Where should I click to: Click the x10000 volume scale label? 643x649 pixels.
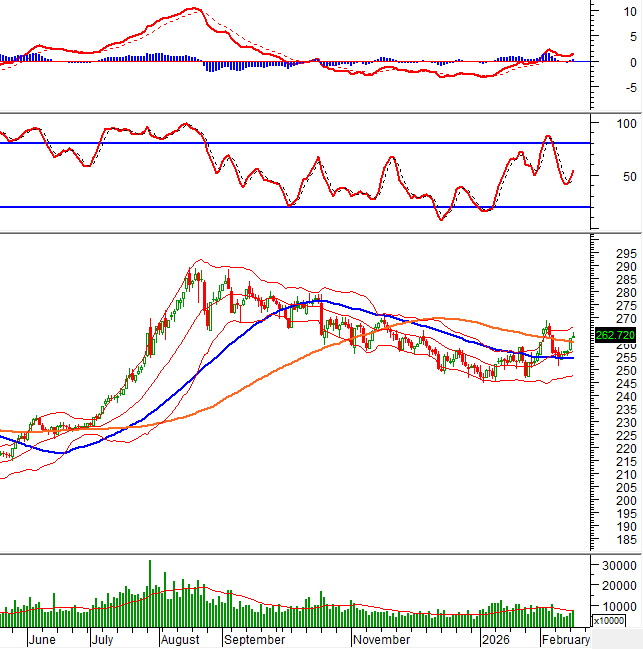(x=609, y=621)
